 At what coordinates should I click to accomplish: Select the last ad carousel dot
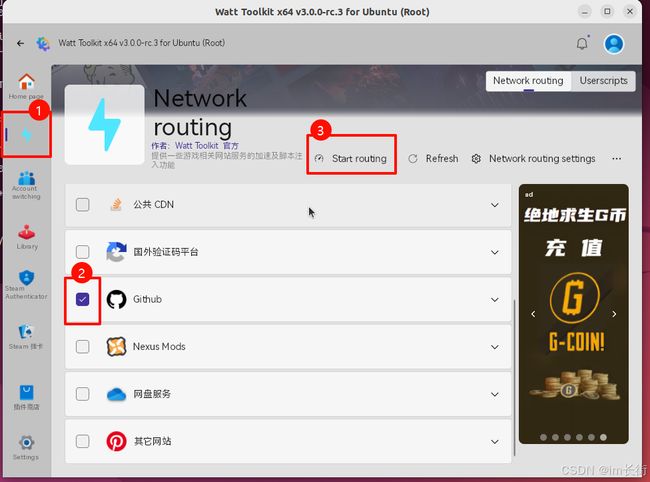603,437
